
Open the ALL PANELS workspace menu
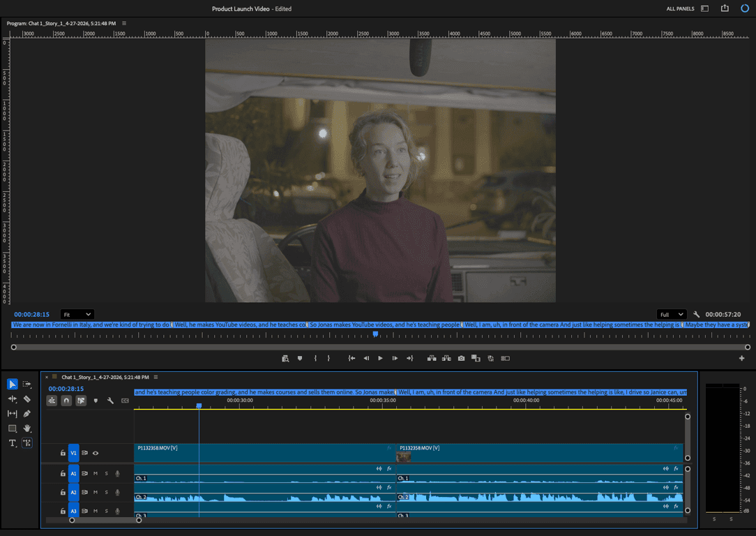click(679, 9)
